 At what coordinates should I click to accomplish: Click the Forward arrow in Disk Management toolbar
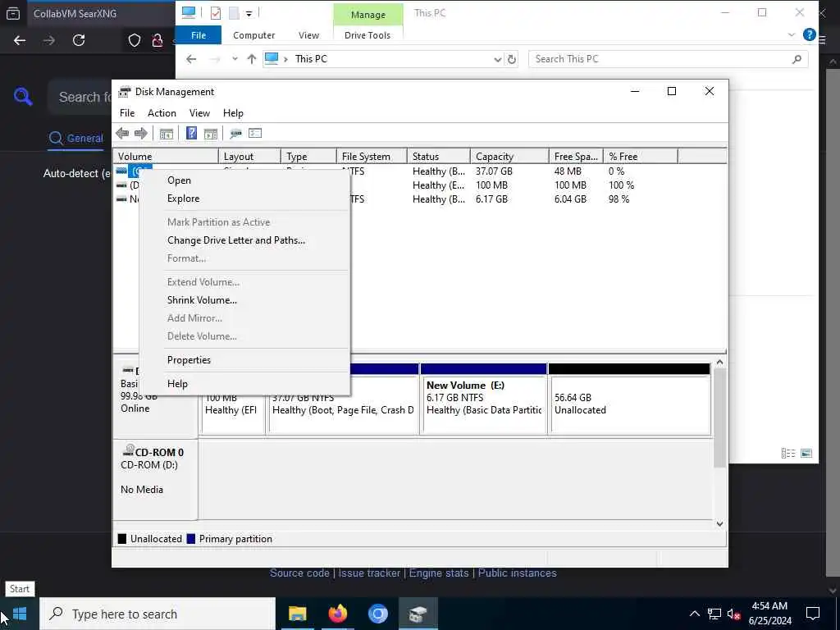pos(141,134)
